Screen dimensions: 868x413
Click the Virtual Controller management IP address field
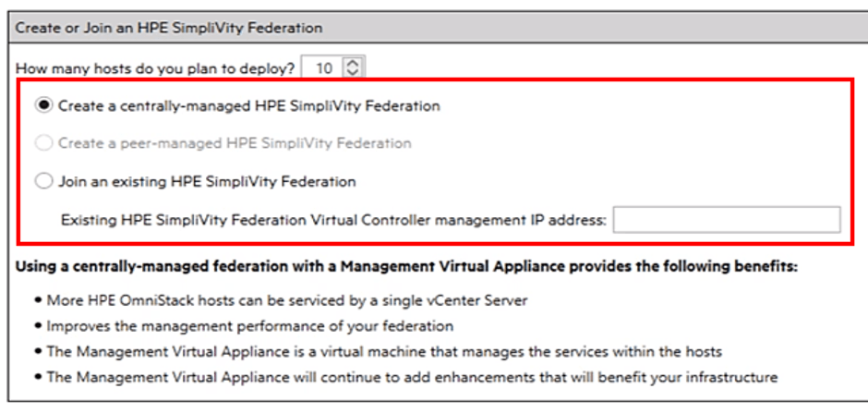727,220
